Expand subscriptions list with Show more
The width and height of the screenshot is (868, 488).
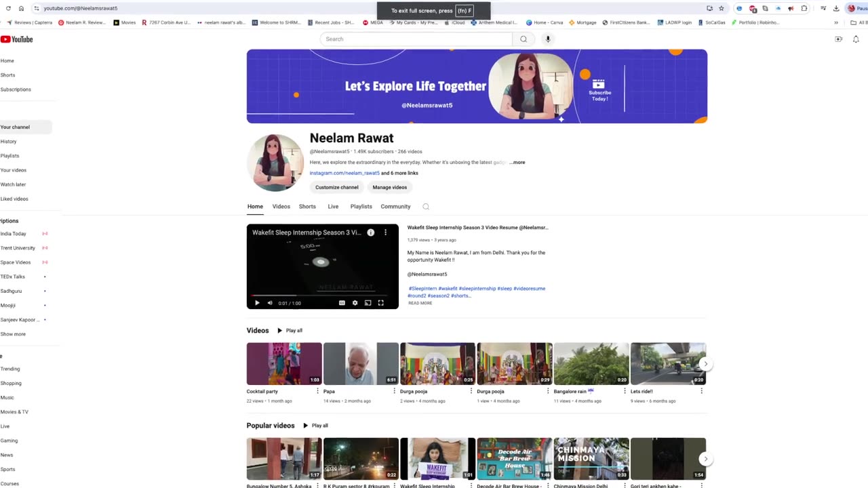coord(13,334)
